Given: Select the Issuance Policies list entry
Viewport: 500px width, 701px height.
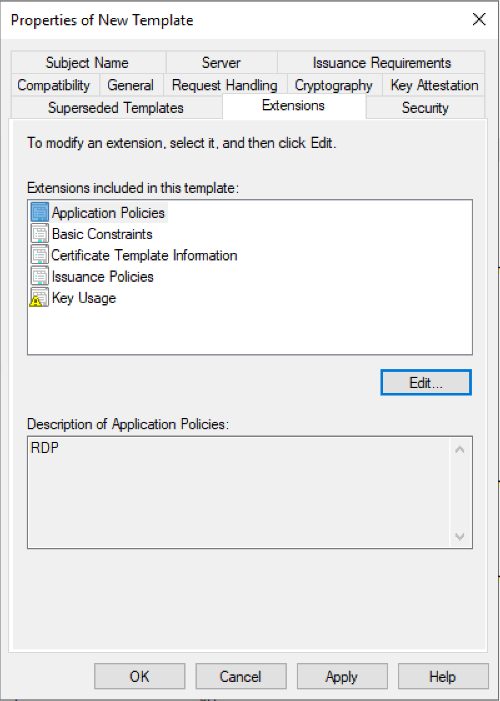Looking at the screenshot, I should (x=102, y=276).
